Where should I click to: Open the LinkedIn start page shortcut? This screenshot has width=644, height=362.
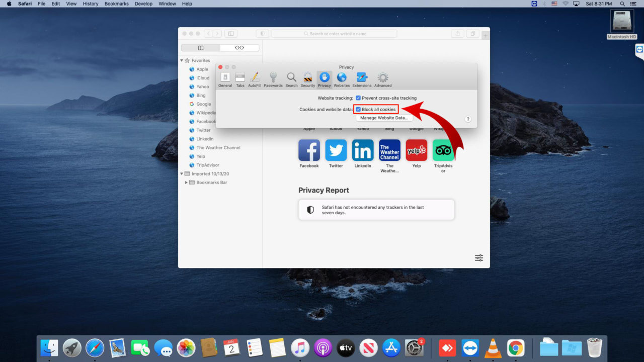tap(362, 152)
